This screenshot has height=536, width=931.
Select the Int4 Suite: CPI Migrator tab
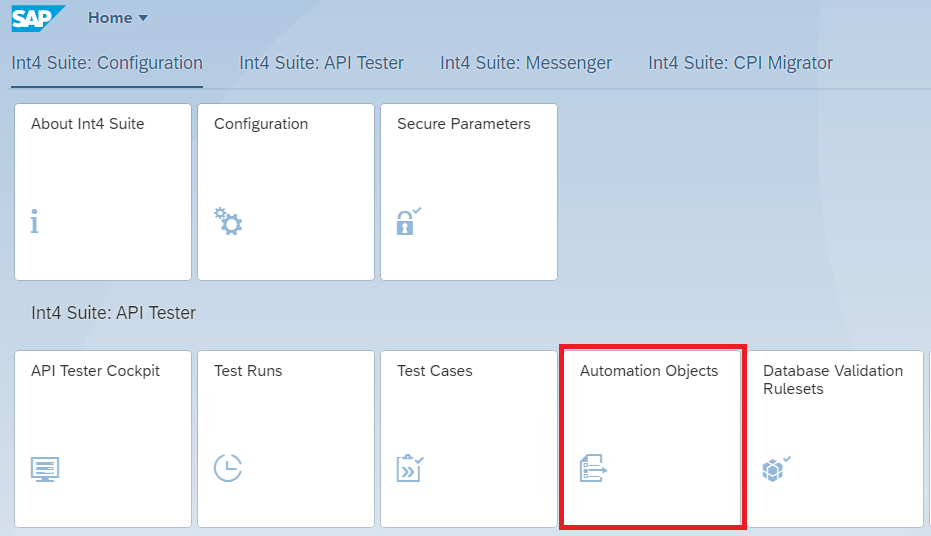(x=740, y=63)
